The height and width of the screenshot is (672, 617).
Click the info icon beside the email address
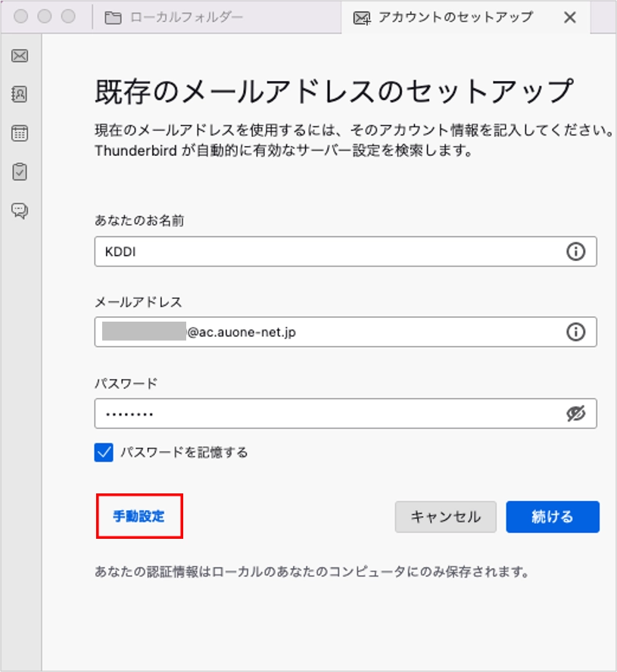[576, 331]
